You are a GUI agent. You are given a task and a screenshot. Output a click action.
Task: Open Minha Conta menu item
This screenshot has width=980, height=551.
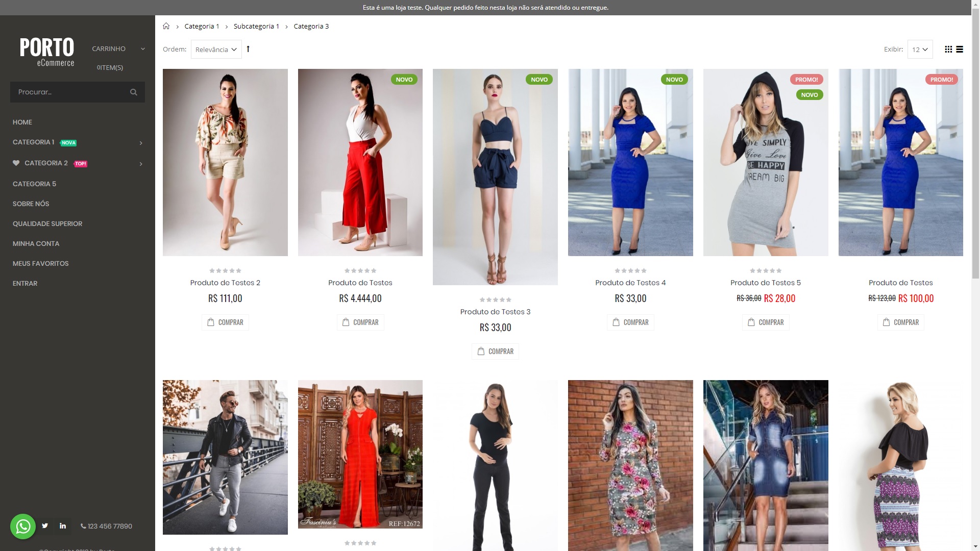point(36,244)
